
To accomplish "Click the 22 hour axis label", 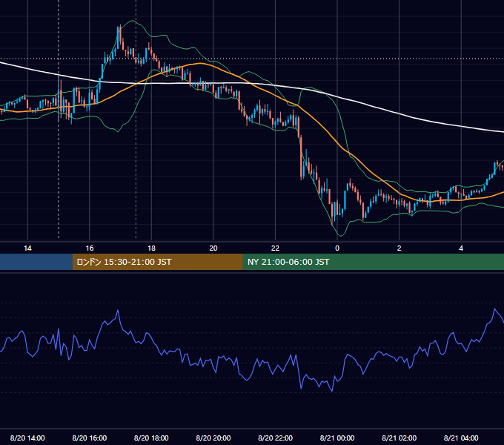I will (275, 248).
